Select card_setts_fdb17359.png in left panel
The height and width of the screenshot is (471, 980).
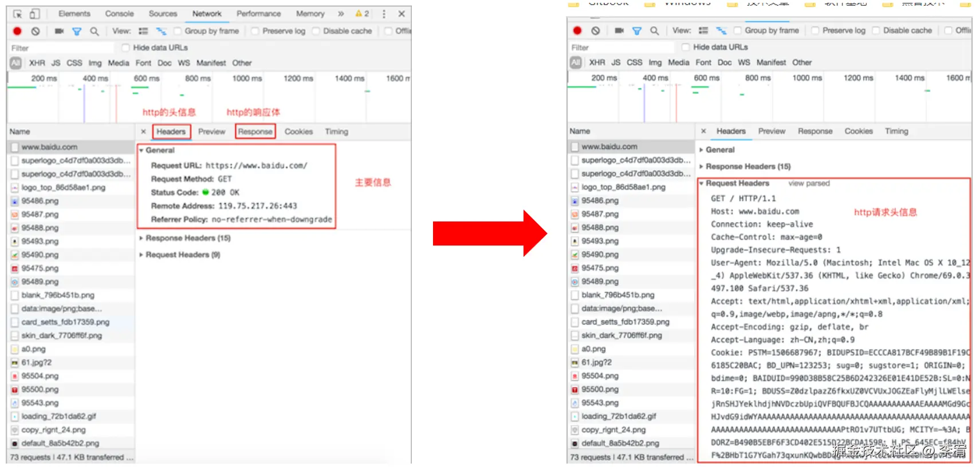(71, 322)
